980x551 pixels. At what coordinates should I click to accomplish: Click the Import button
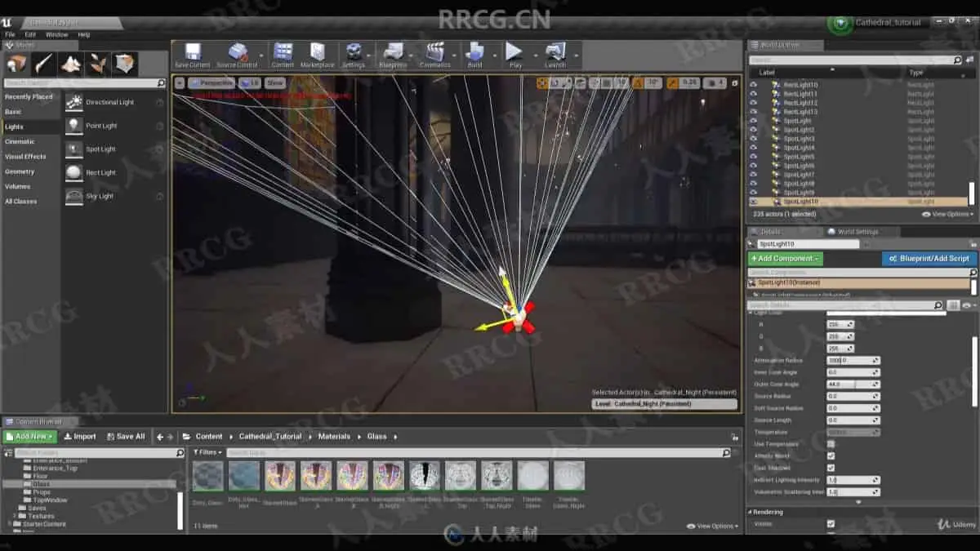click(x=80, y=437)
